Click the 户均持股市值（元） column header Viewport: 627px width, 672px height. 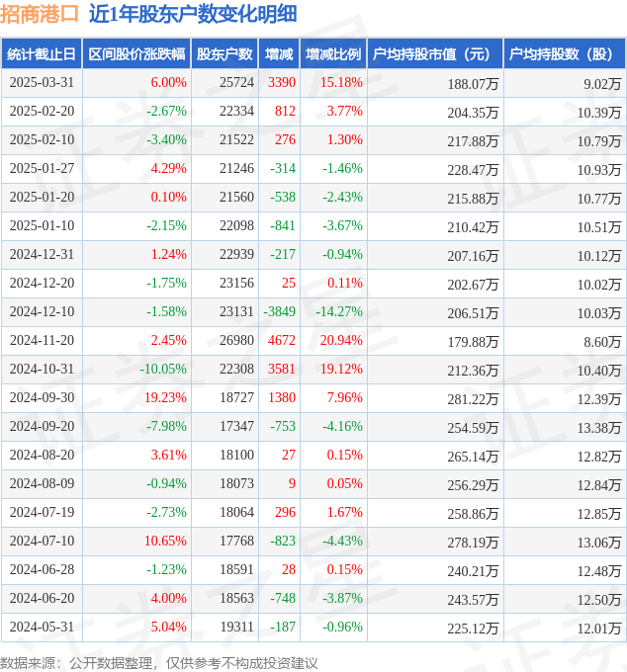click(x=435, y=54)
